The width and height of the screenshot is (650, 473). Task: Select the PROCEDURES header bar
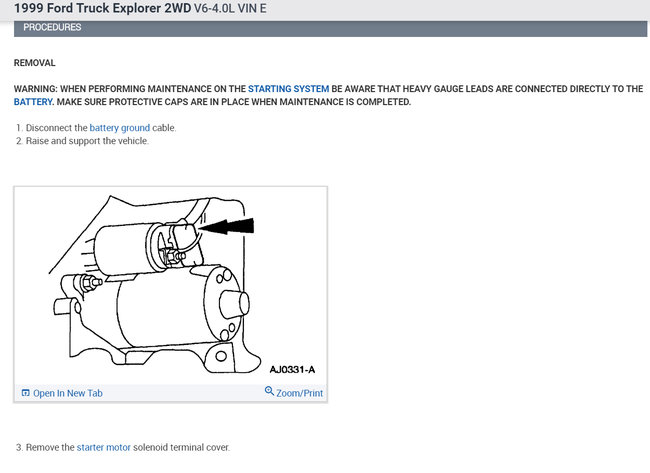[330, 28]
